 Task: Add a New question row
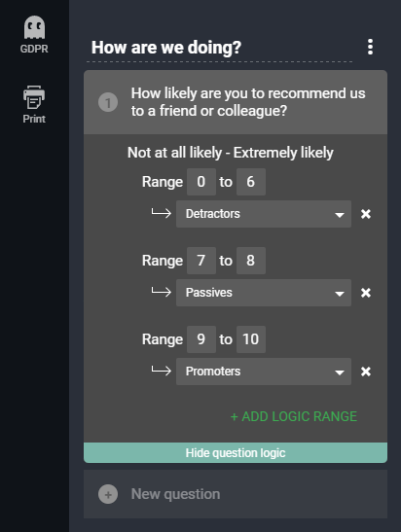[x=236, y=494]
